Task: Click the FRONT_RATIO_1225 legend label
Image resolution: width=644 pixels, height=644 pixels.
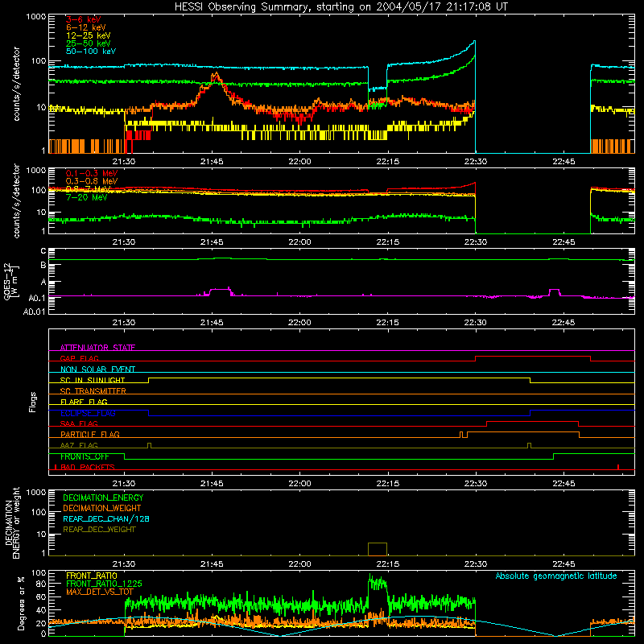Action: pos(104,584)
